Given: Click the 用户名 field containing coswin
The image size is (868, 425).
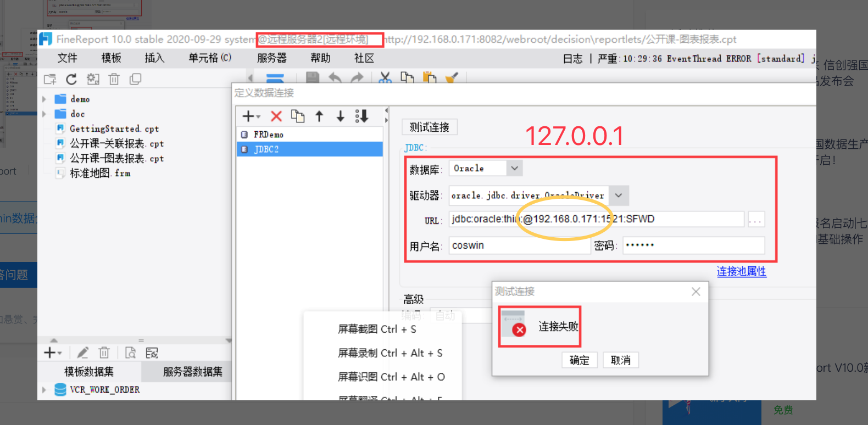Looking at the screenshot, I should point(520,245).
